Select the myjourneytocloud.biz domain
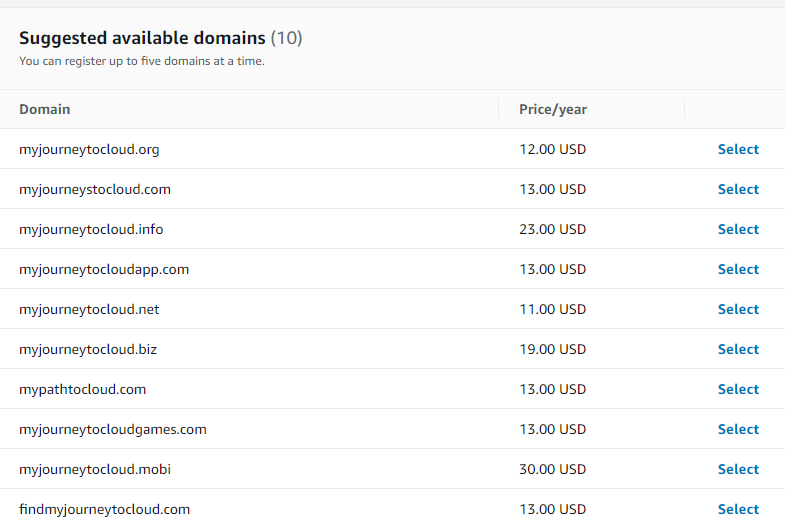 pyautogui.click(x=738, y=349)
